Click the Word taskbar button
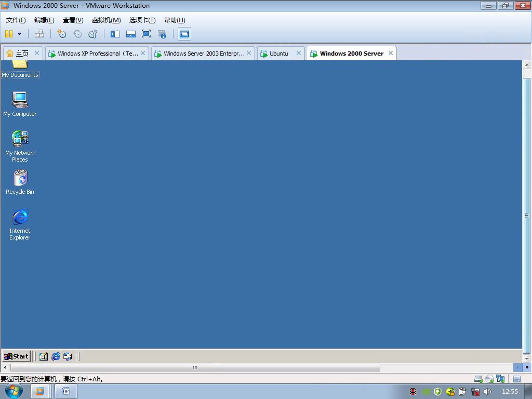The height and width of the screenshot is (399, 532). click(66, 392)
